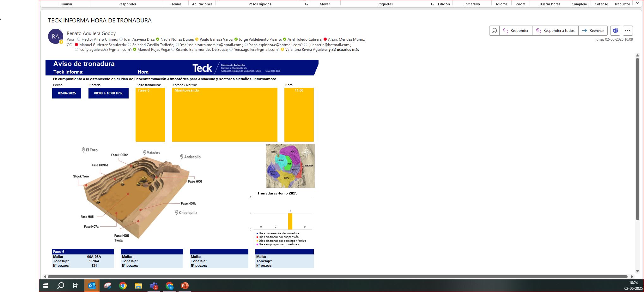Click the horizontal scrollbar of message
Image resolution: width=644 pixels, height=292 pixels.
pyautogui.click(x=337, y=277)
